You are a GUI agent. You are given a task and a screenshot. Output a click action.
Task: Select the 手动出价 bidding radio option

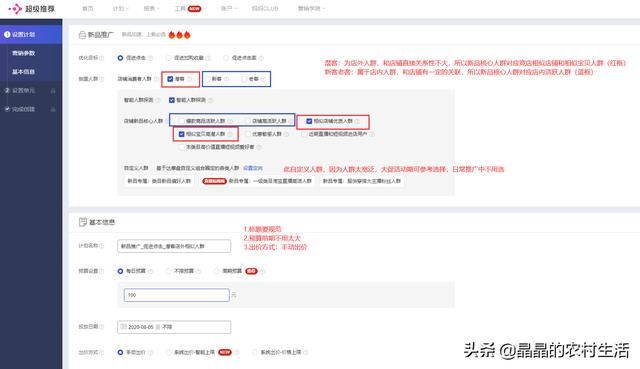(x=120, y=352)
